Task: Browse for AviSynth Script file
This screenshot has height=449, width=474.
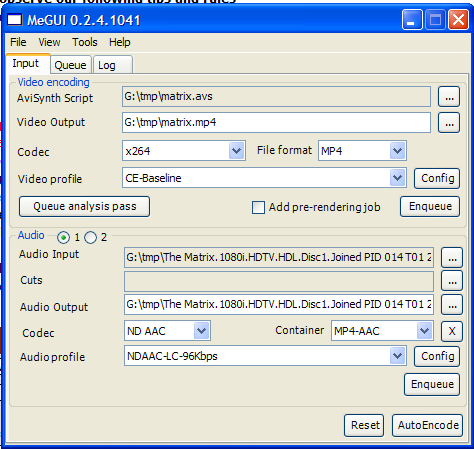Action: 449,97
